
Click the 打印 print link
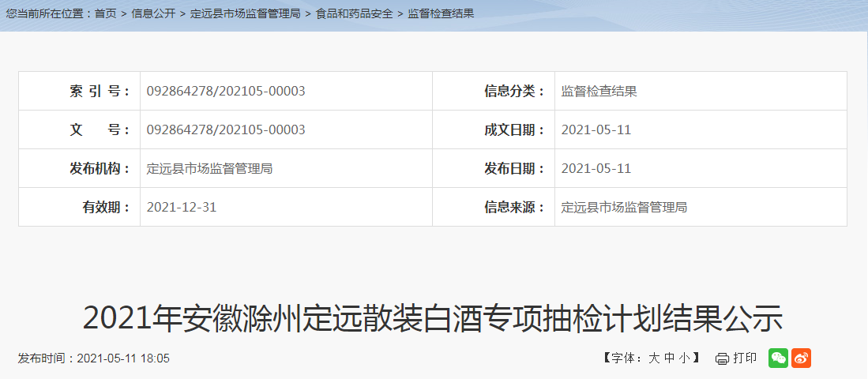[745, 358]
